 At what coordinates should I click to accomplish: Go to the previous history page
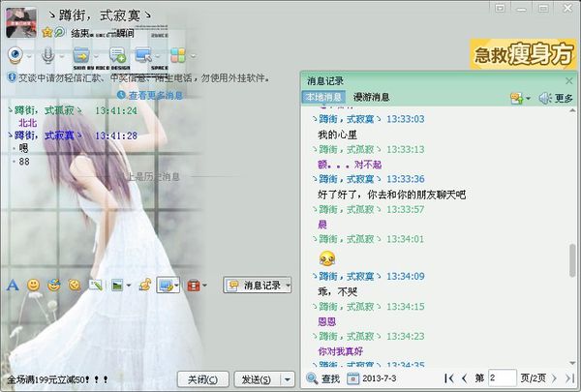click(464, 378)
